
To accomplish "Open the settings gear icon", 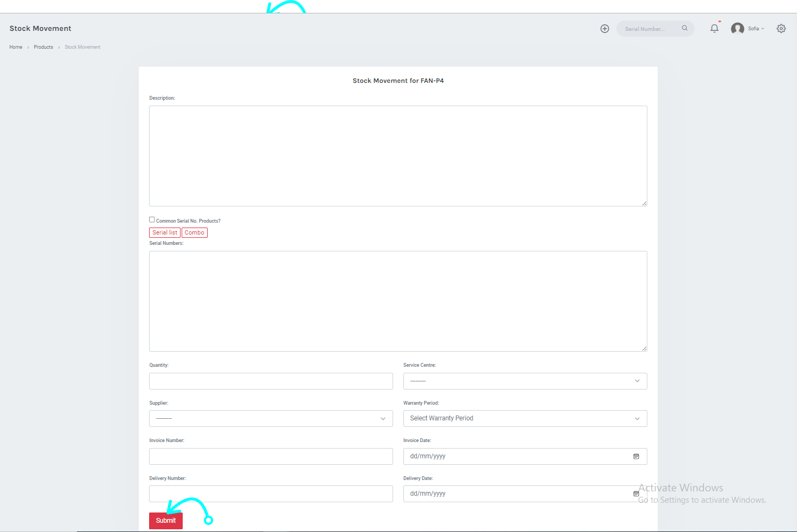I will point(781,29).
